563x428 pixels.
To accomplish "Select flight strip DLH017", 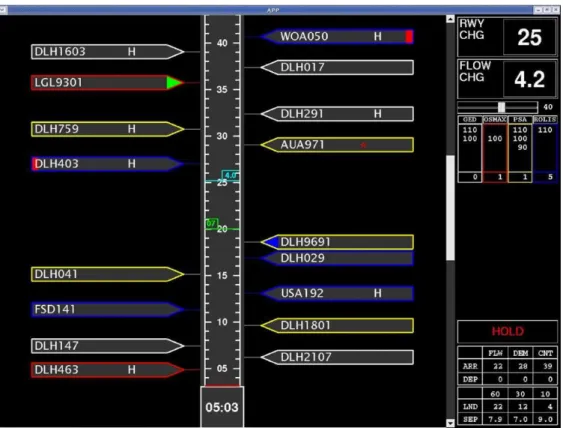I will [338, 68].
